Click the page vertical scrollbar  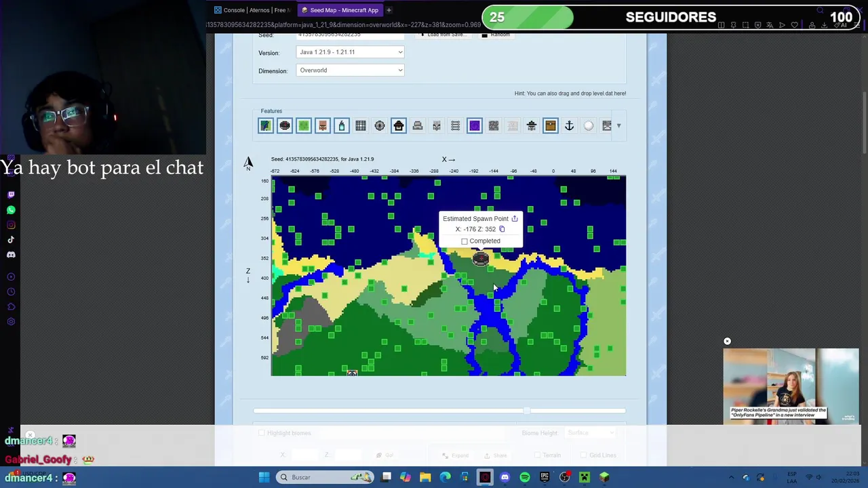(864, 122)
